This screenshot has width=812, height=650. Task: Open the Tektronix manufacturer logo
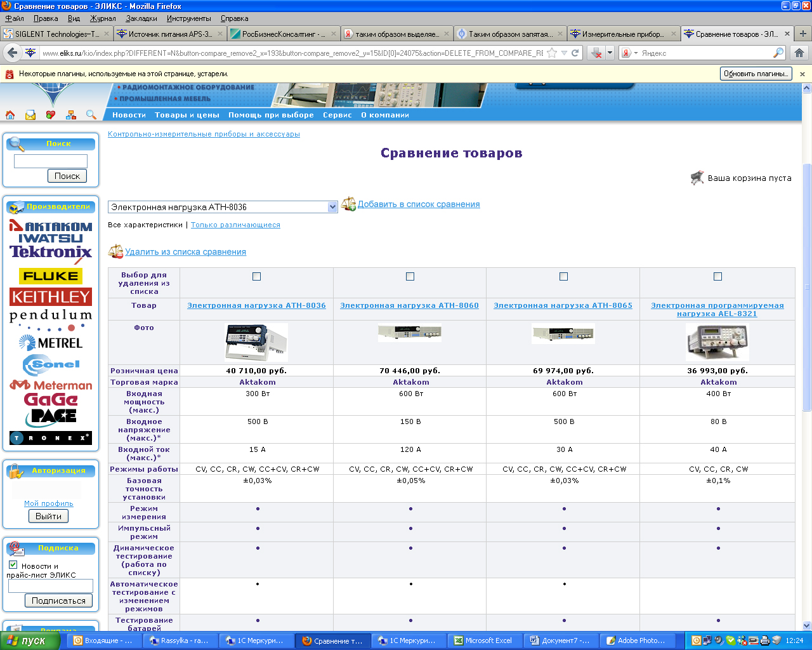pos(51,253)
